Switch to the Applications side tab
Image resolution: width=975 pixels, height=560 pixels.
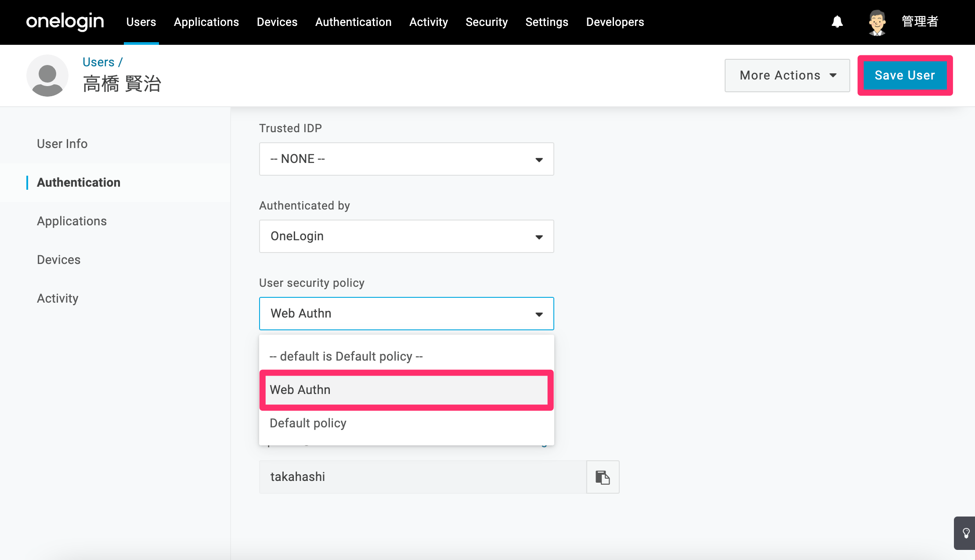[x=72, y=221]
